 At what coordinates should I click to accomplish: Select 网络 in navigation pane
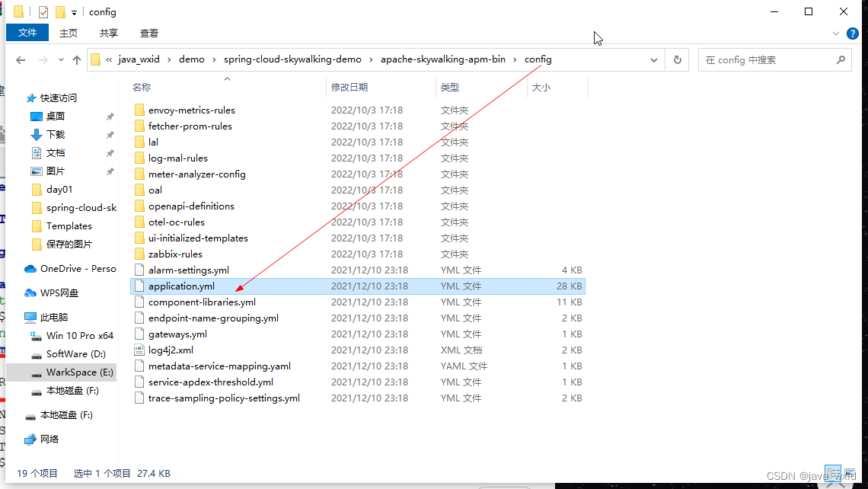pyautogui.click(x=49, y=439)
